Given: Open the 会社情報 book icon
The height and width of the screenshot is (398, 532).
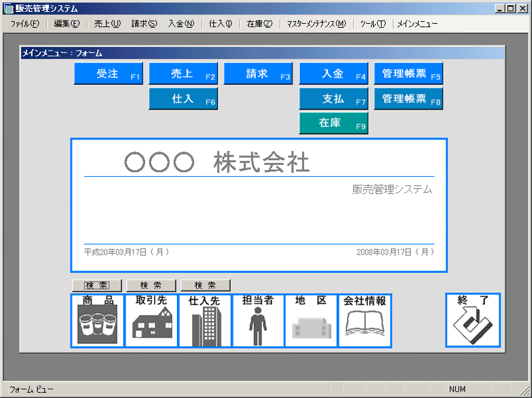Looking at the screenshot, I should tap(365, 320).
